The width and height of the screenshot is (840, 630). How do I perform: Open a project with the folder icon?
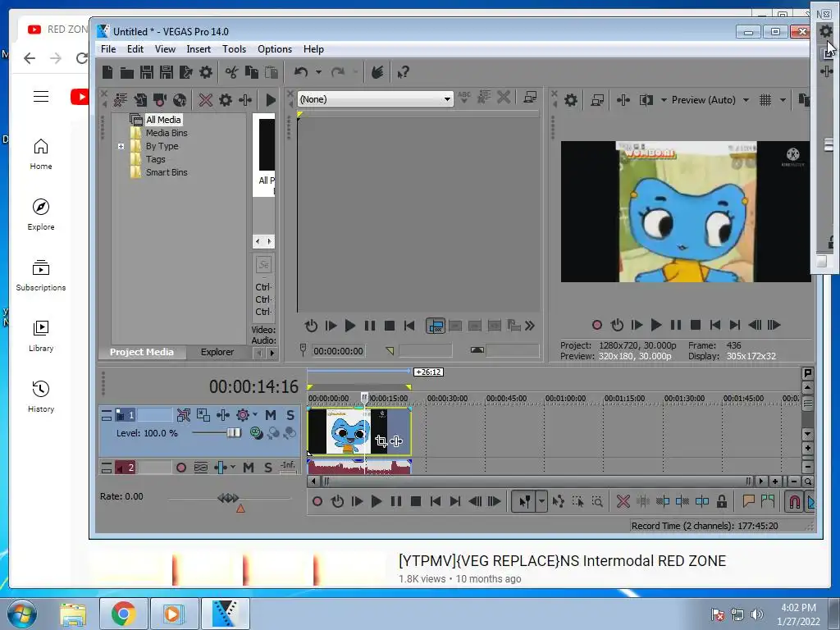pyautogui.click(x=127, y=72)
